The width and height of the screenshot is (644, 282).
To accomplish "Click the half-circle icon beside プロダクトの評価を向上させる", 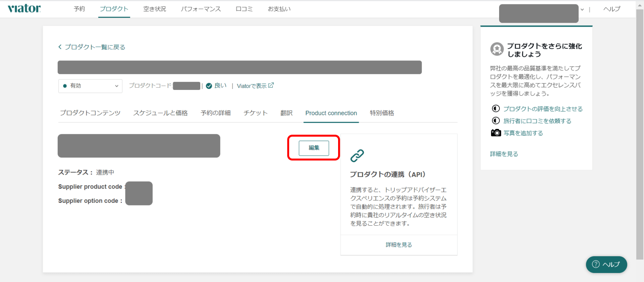I will [496, 109].
